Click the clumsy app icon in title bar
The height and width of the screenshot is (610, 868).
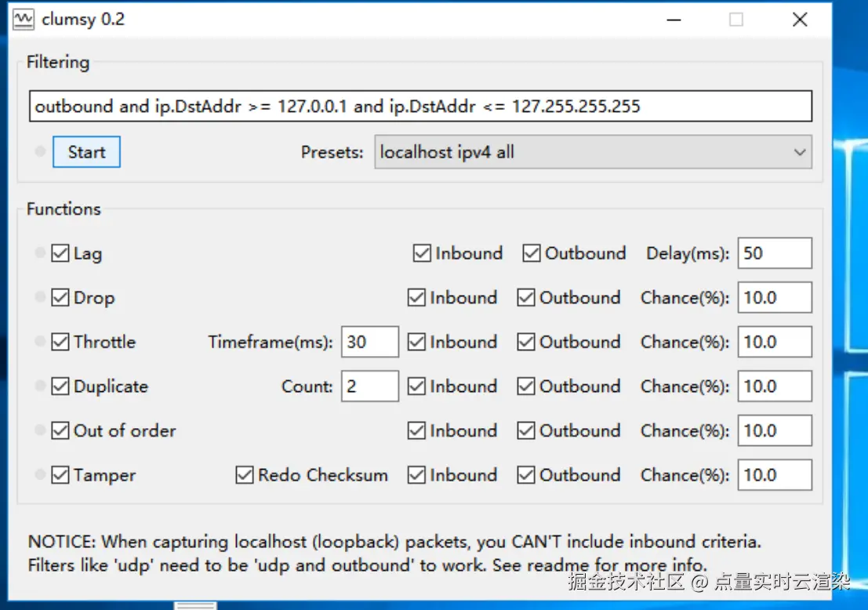pos(24,20)
